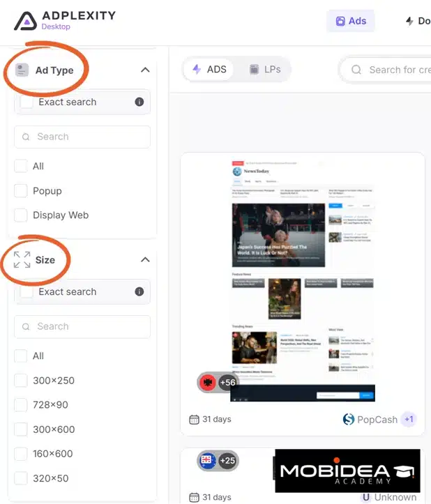
Task: Open the Ads top navigation item
Action: tap(351, 21)
